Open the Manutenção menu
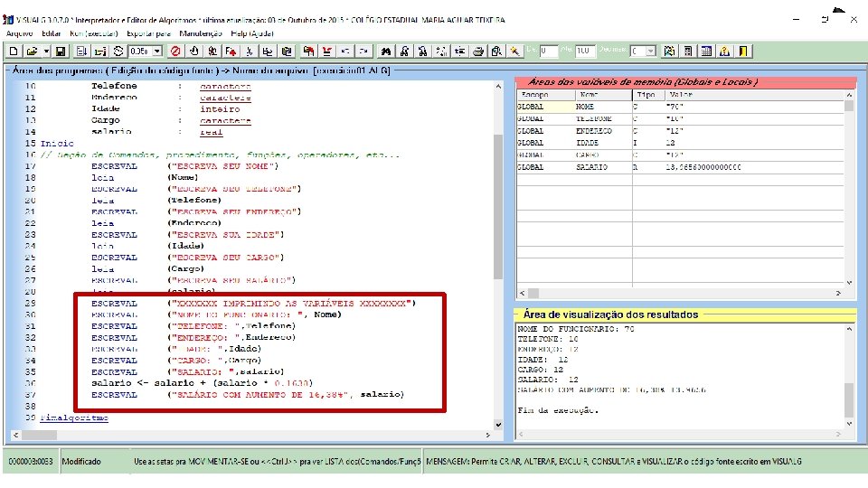 201,33
